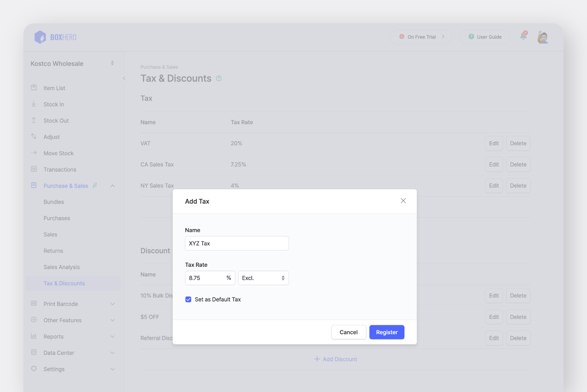The height and width of the screenshot is (392, 587).
Task: Open the Tax & Discounts page
Action: (x=64, y=283)
